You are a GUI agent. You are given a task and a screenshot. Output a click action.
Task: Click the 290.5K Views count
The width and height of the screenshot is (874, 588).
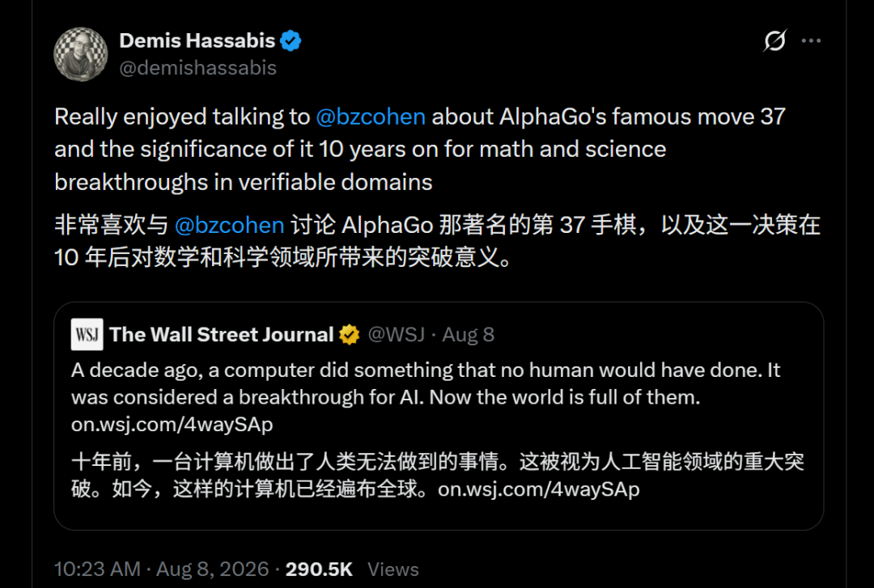click(352, 569)
